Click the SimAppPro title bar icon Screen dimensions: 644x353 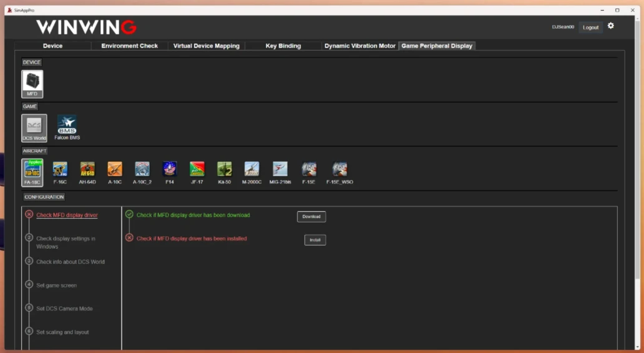point(9,10)
